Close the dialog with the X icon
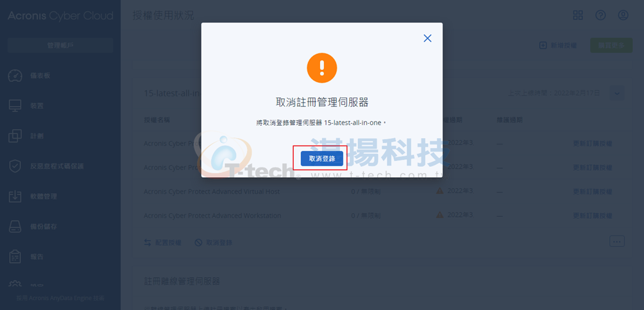The width and height of the screenshot is (644, 310). [x=428, y=39]
